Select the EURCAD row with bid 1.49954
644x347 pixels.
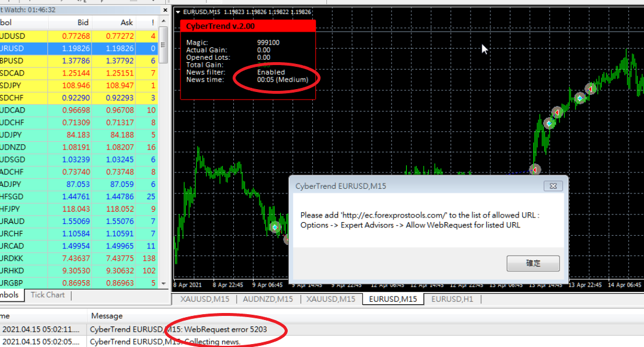coord(79,246)
